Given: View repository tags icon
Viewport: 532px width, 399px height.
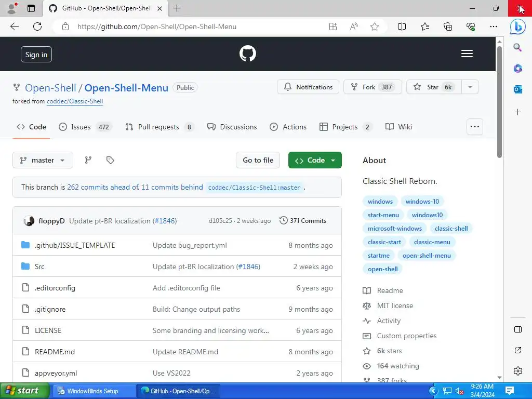Looking at the screenshot, I should (x=110, y=160).
